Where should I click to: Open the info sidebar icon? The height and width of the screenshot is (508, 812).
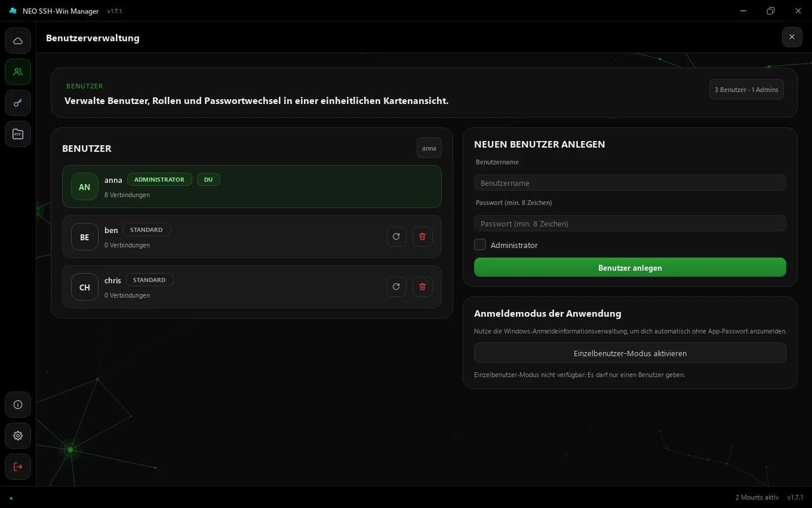[18, 405]
